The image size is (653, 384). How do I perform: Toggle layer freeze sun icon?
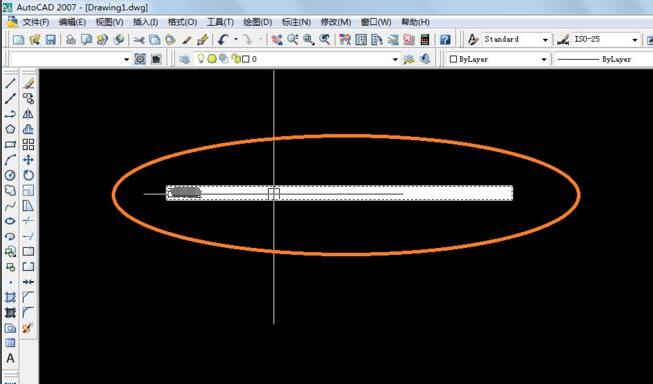(212, 59)
